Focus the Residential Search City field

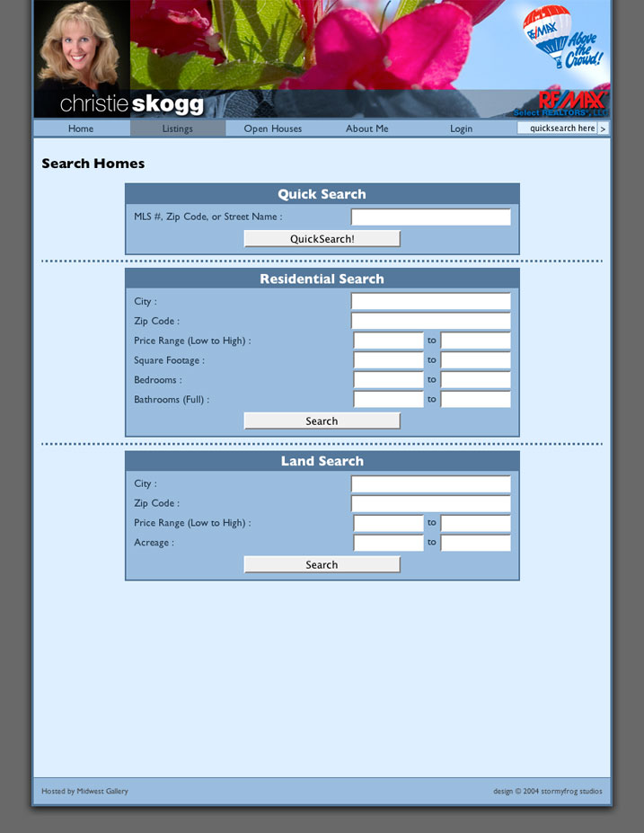click(430, 301)
